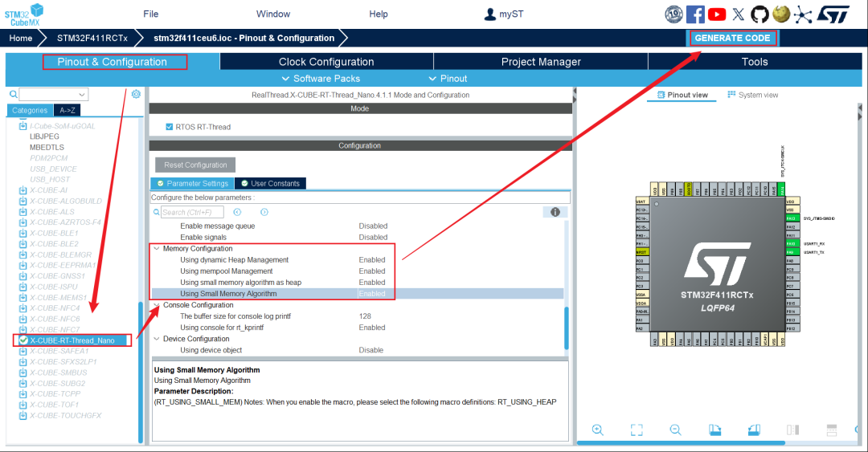Open the User Constants tab
The image size is (868, 452).
click(x=271, y=183)
